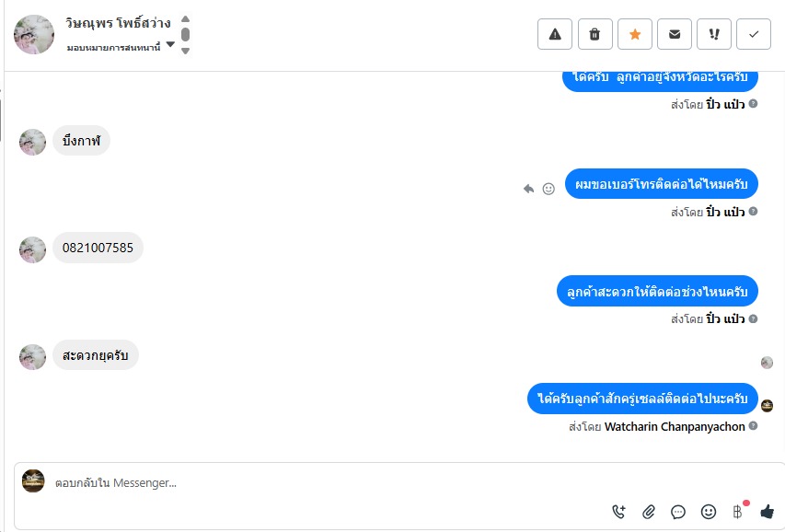The height and width of the screenshot is (532, 785).
Task: Click the scroll up arrow near contact name
Action: [x=185, y=19]
